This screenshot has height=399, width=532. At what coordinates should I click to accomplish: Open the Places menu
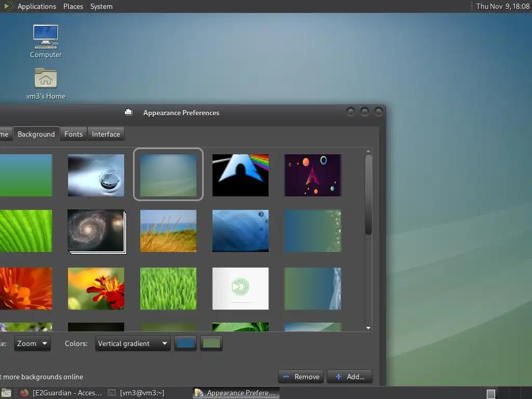pyautogui.click(x=73, y=6)
